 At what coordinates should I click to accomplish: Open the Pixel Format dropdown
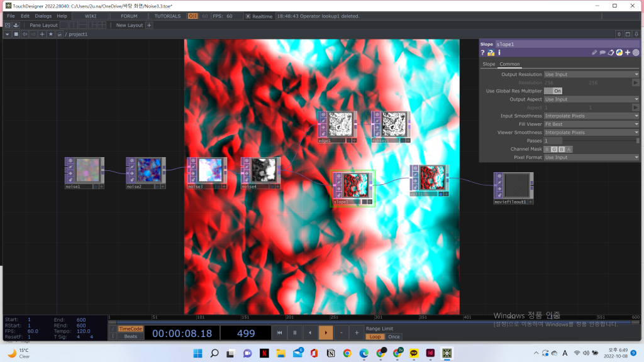(591, 157)
